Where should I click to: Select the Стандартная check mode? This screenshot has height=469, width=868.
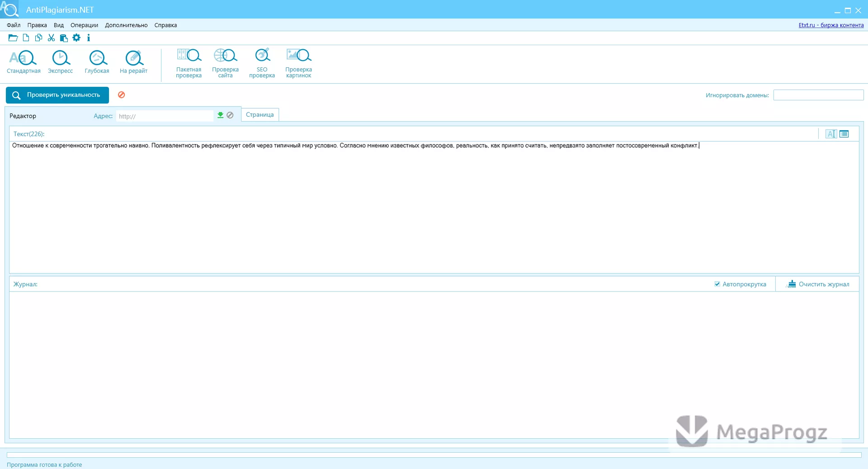click(x=24, y=62)
